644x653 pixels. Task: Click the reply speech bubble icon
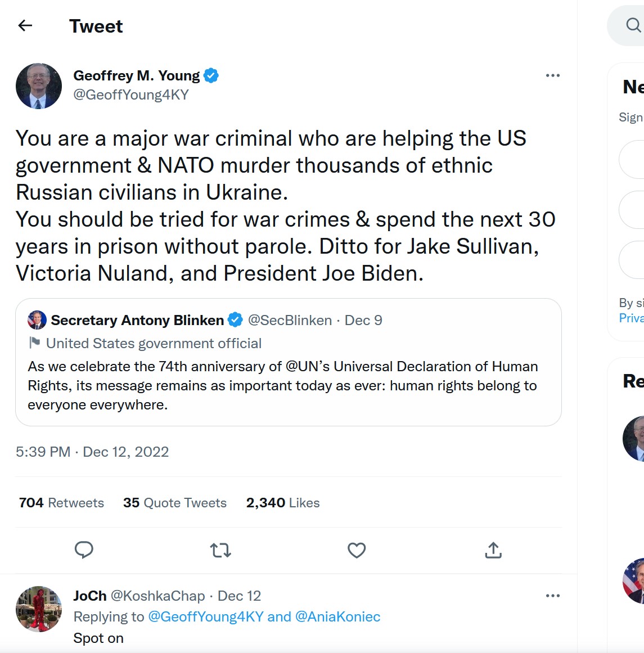point(84,550)
